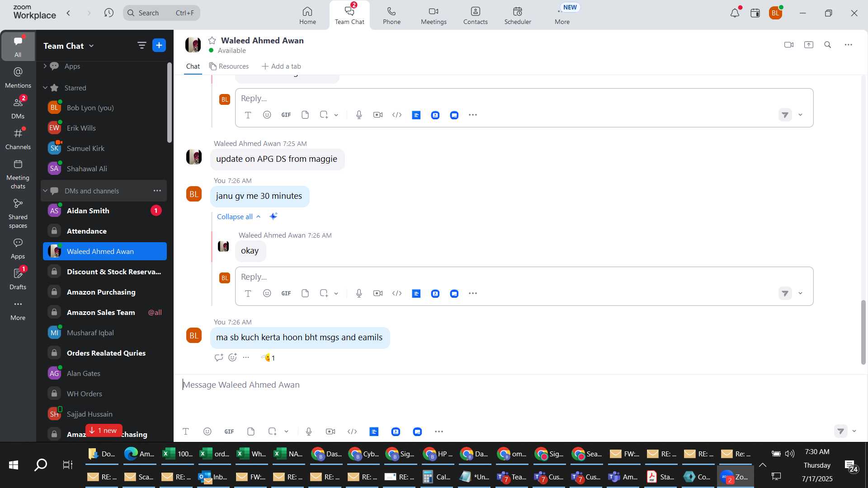Open emoji picker in main message toolbar
Viewport: 868px width, 488px height.
click(208, 432)
